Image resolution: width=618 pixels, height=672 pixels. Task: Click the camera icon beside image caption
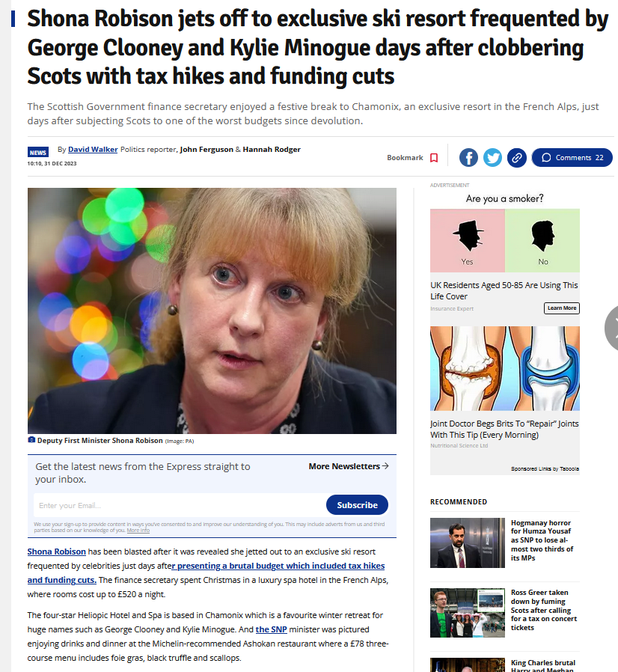click(x=31, y=440)
